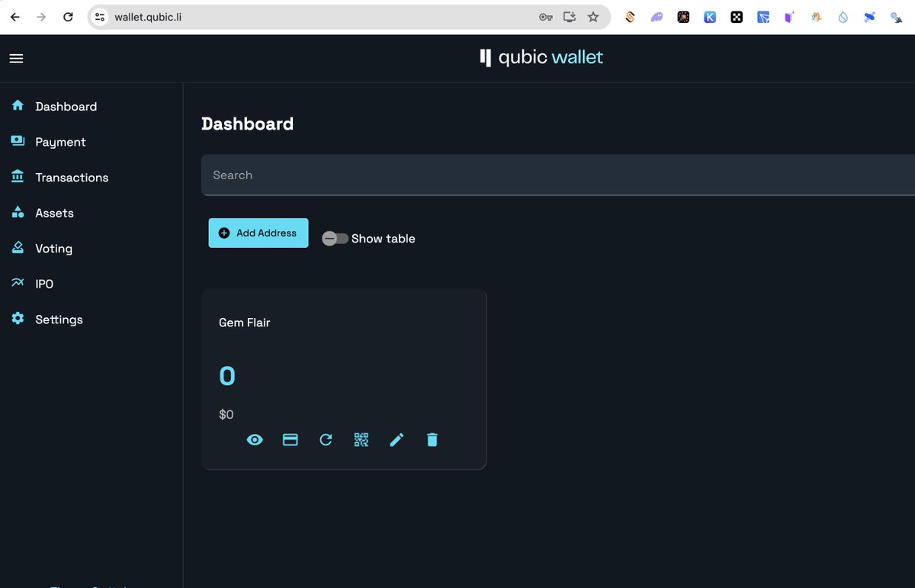
Task: Click the Settings gear icon in sidebar
Action: point(18,319)
